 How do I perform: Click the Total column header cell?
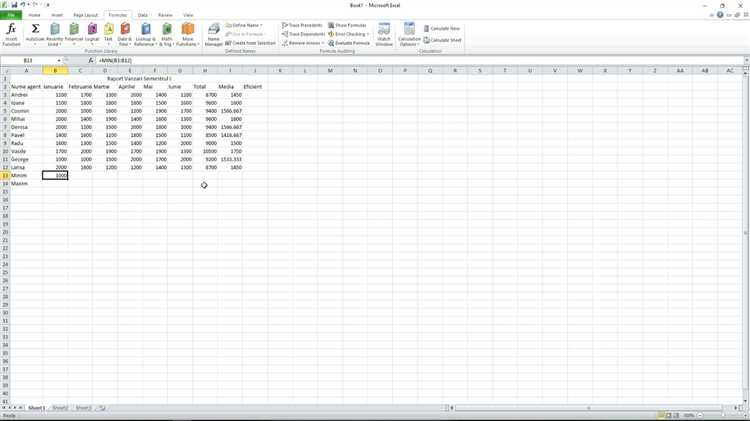pyautogui.click(x=205, y=87)
